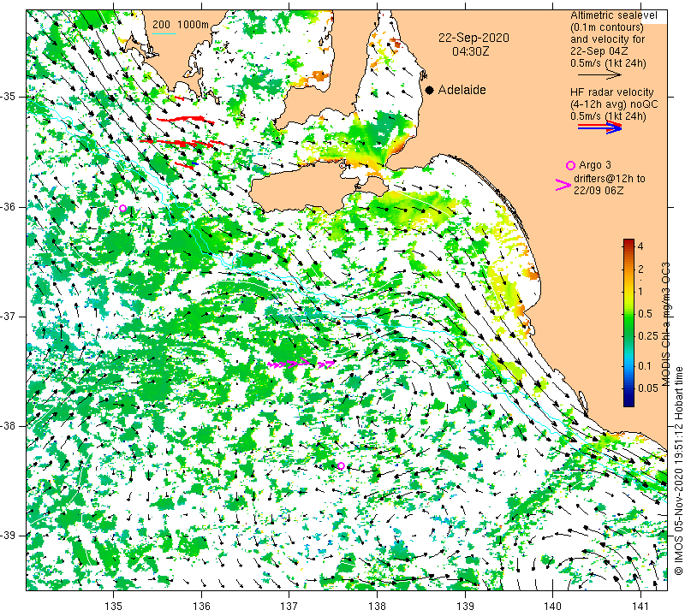This screenshot has width=685, height=616.
Task: Select the Argo float circle near 135°E, 36°S
Action: [x=122, y=208]
